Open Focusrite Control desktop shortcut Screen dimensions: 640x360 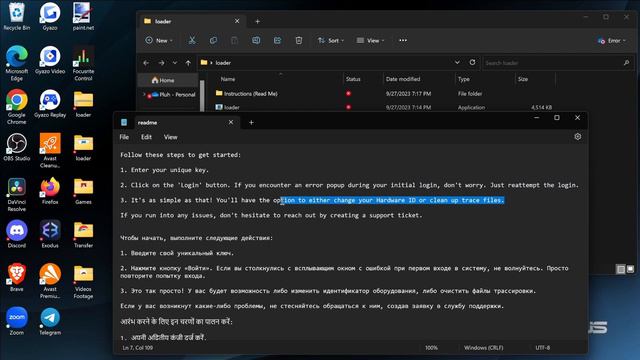(x=83, y=63)
